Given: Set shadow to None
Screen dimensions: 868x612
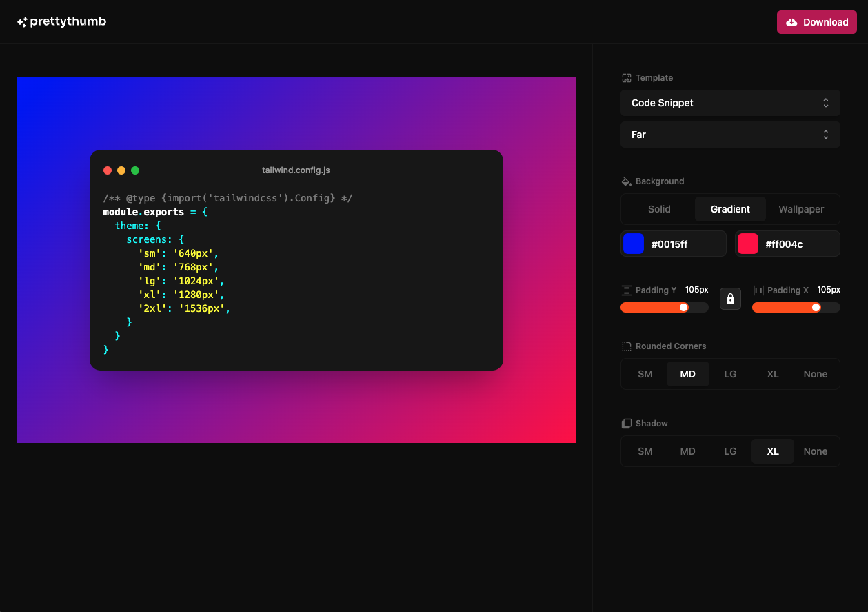Looking at the screenshot, I should click(816, 451).
